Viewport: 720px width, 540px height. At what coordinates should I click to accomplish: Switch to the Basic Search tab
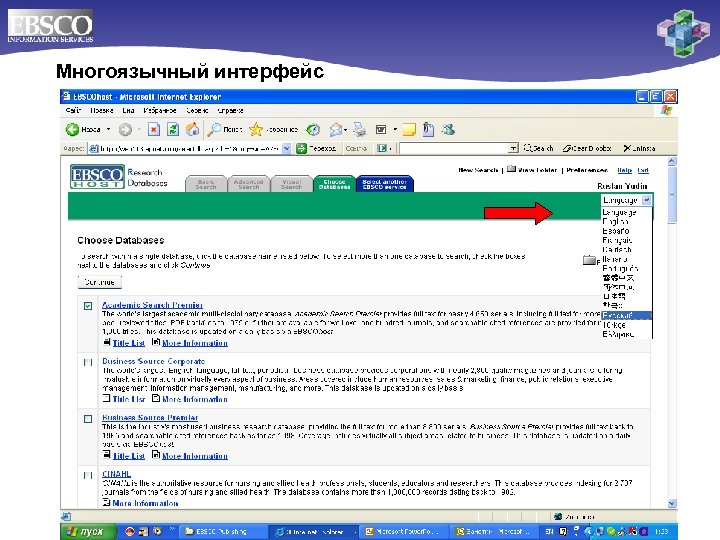coord(206,184)
